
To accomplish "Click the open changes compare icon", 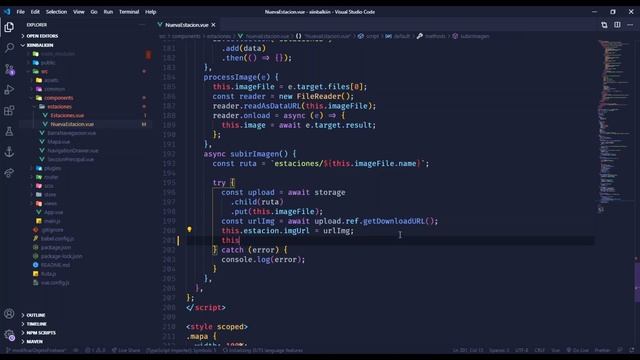I will (604, 25).
